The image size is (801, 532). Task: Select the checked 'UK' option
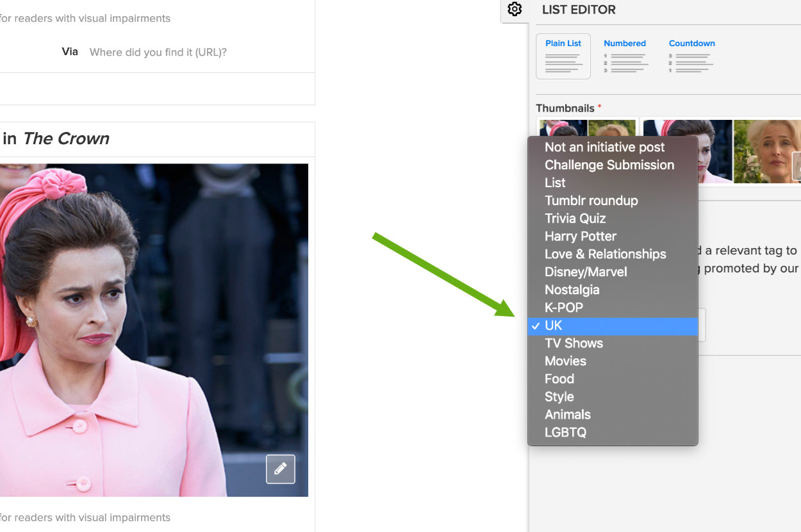(613, 326)
